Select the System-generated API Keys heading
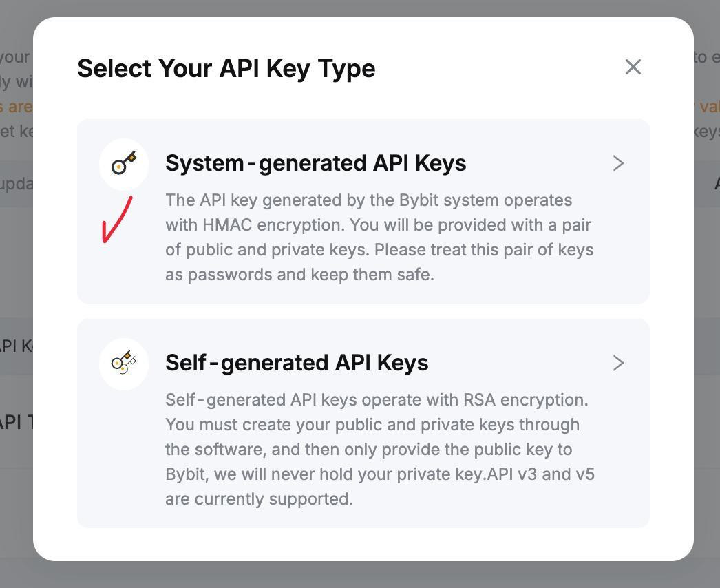720x588 pixels. (315, 163)
